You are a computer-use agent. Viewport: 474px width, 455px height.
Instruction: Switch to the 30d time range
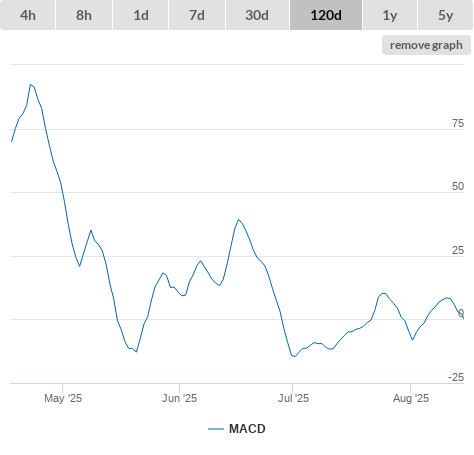(x=257, y=15)
